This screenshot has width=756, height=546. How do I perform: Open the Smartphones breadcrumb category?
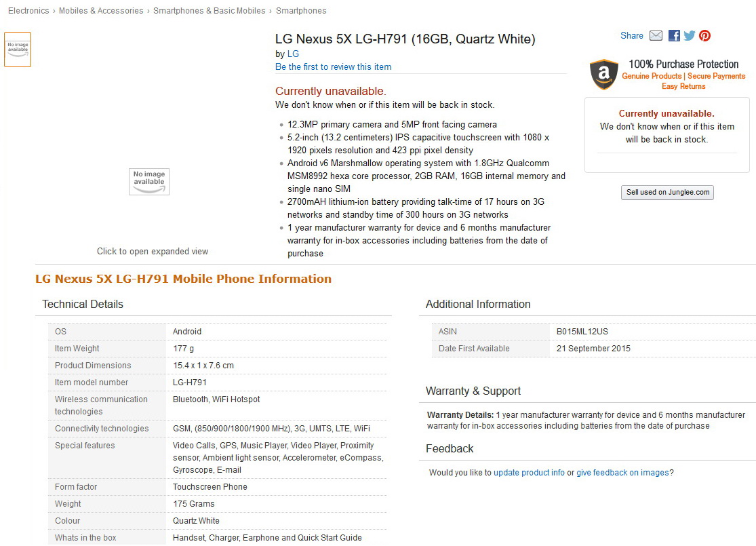[x=301, y=11]
